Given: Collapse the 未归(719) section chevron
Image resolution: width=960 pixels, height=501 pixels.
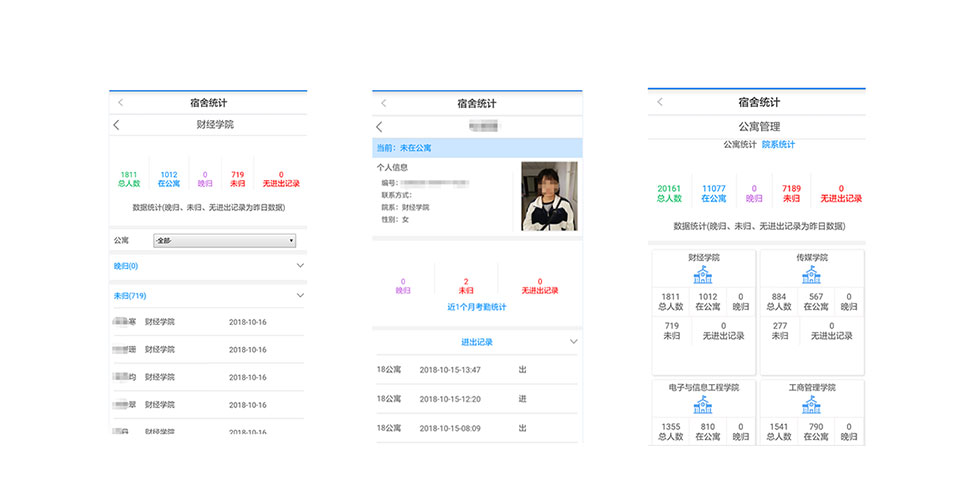Looking at the screenshot, I should [x=300, y=296].
